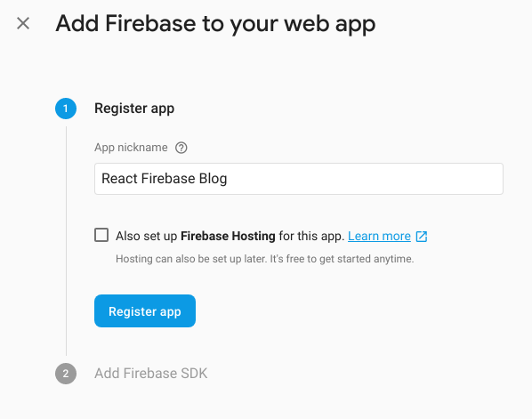Image resolution: width=532 pixels, height=419 pixels.
Task: Place cursor on word 'React' in nickname field
Action: pos(119,179)
